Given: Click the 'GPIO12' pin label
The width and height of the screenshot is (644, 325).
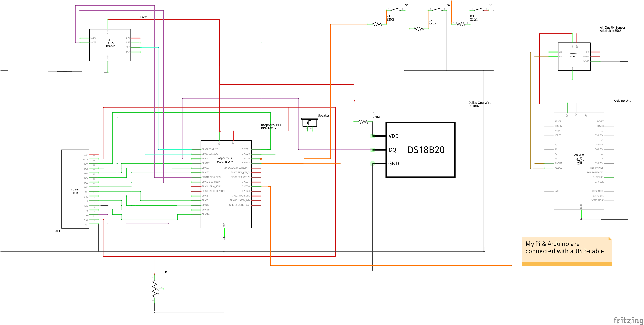Looking at the screenshot, I should point(245,163).
